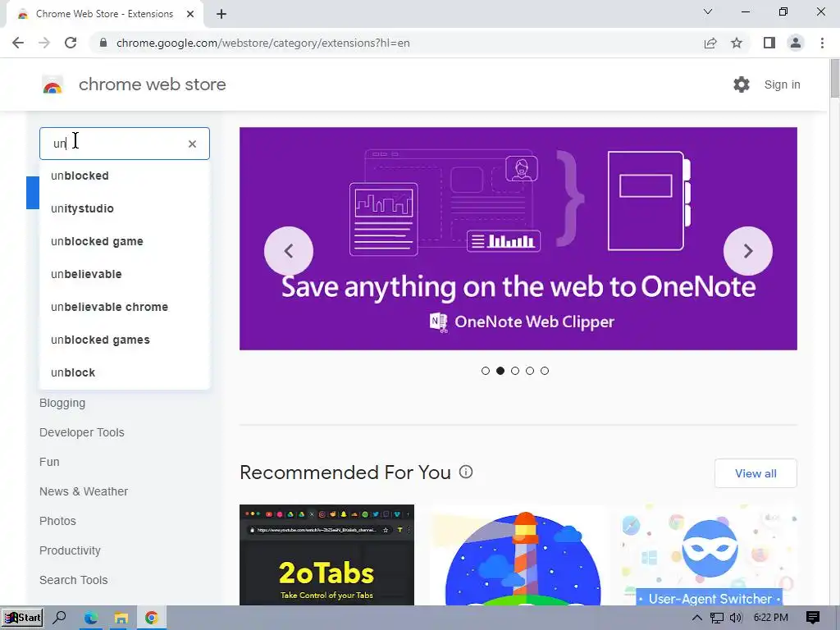Clear the store search box text
Screen dimensions: 840x630
click(192, 144)
